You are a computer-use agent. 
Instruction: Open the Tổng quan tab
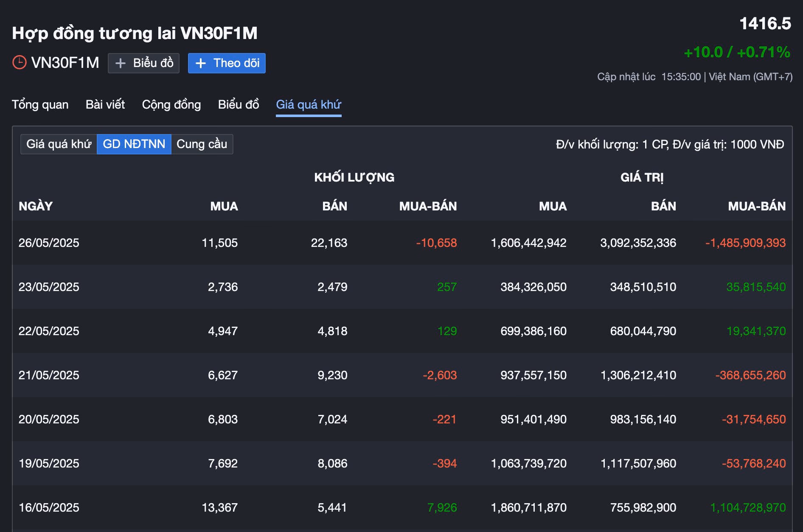point(40,104)
